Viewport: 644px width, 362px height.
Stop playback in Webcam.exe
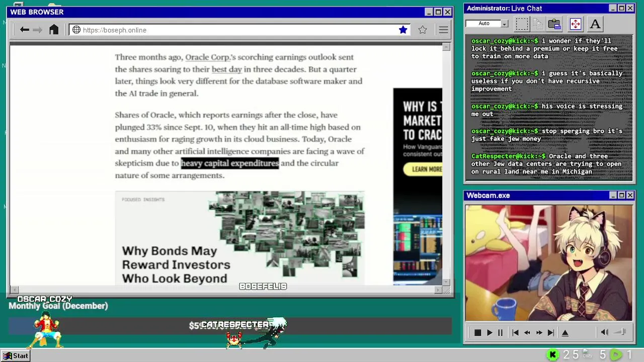click(477, 332)
